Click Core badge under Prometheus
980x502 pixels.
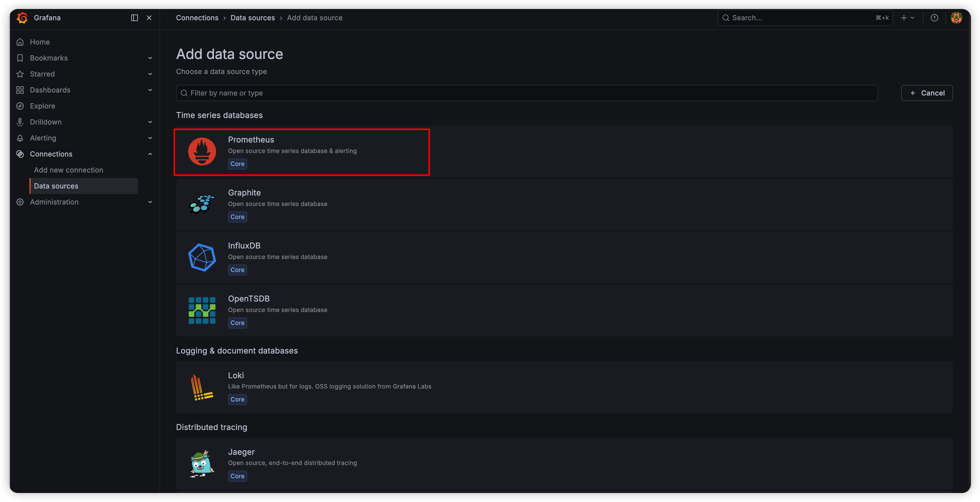point(237,164)
